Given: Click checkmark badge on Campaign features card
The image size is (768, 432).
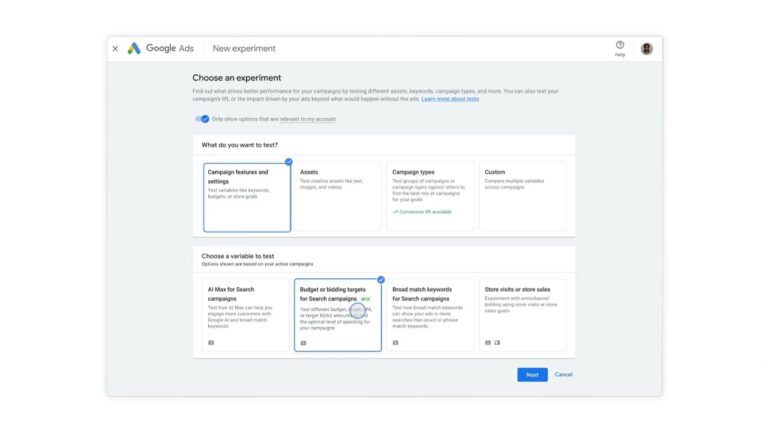Looking at the screenshot, I should (288, 162).
